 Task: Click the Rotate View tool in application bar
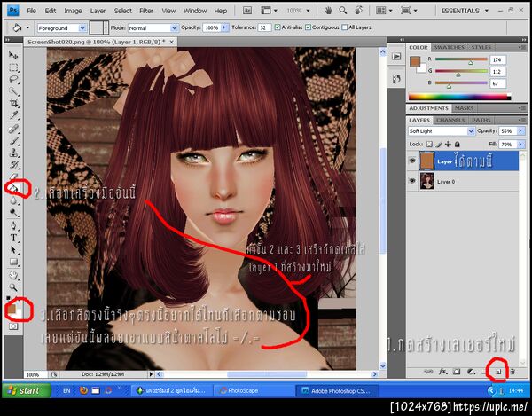pyautogui.click(x=358, y=11)
